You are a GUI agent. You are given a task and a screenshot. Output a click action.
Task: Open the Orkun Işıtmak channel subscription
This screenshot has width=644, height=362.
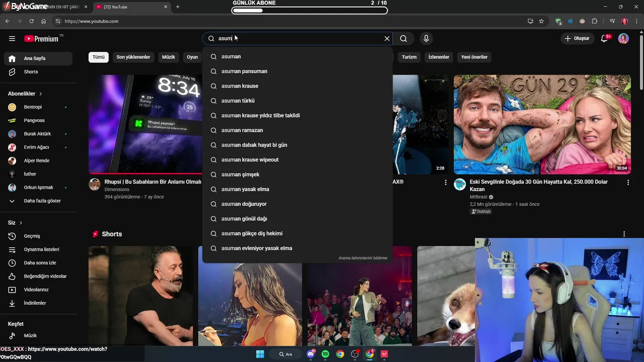[x=38, y=188]
